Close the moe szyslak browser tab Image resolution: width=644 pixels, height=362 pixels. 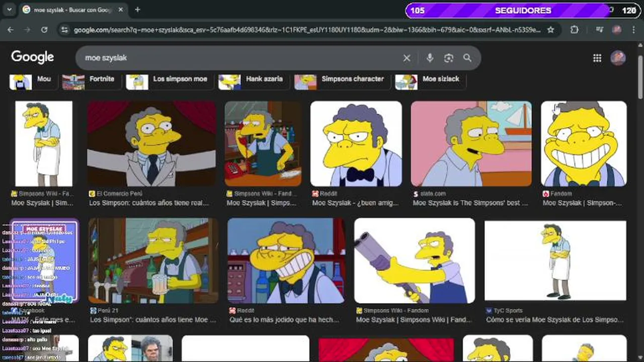(x=121, y=10)
